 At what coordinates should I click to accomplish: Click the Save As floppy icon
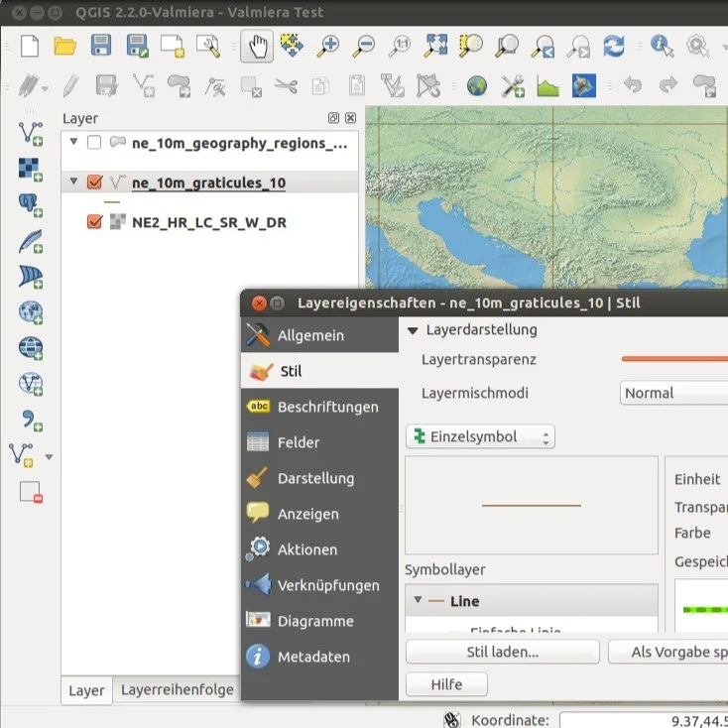(137, 46)
